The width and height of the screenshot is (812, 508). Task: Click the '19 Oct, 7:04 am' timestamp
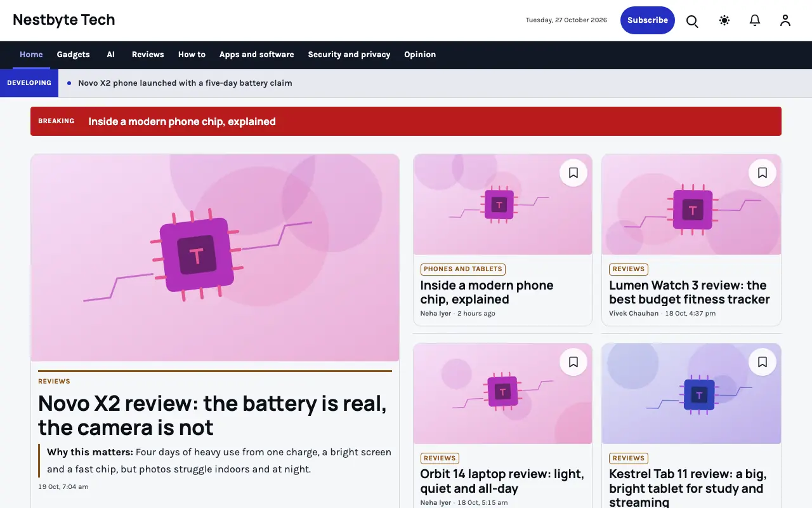click(63, 487)
